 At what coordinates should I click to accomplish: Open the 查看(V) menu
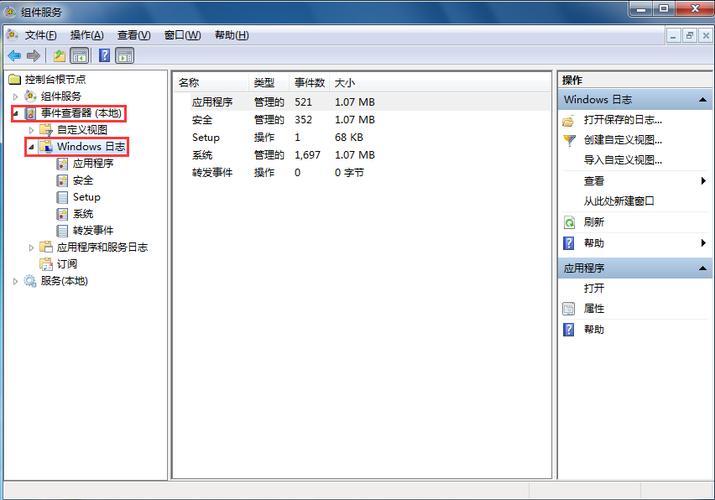134,35
